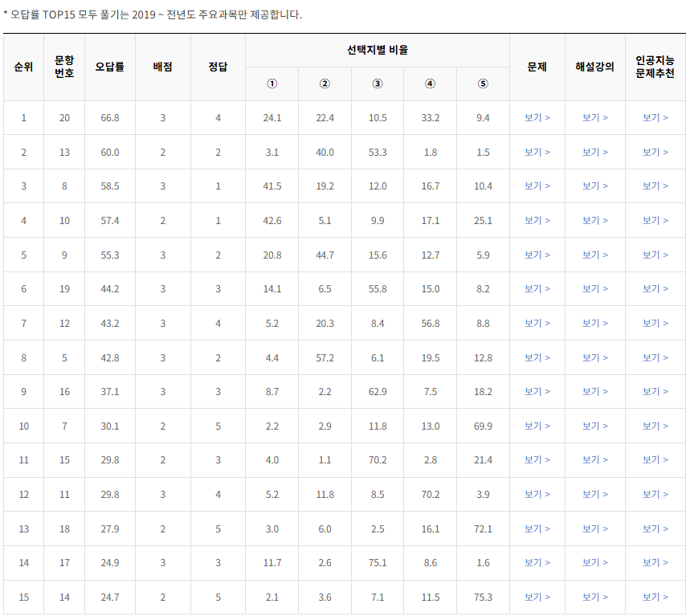Click the 순위 column header
686x616 pixels.
pos(24,65)
